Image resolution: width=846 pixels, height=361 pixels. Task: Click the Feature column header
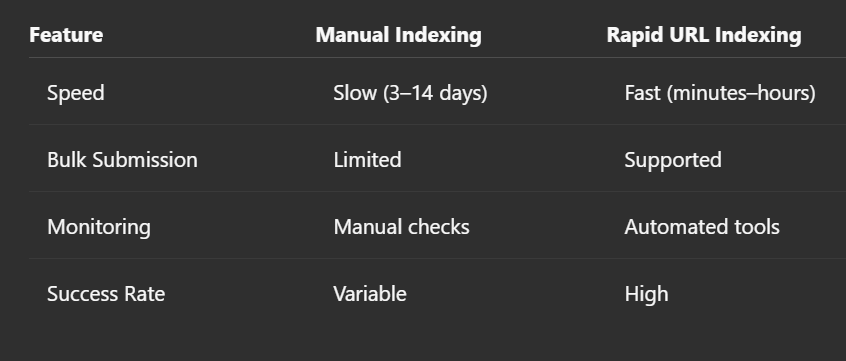[66, 35]
